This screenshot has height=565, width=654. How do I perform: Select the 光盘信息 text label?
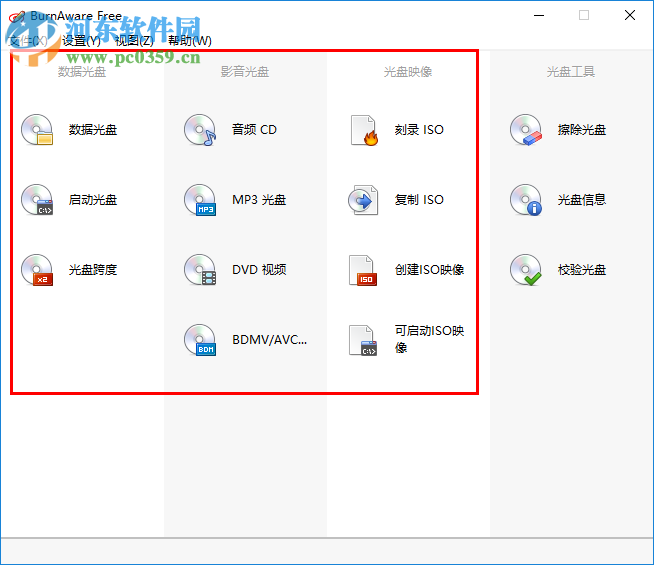pyautogui.click(x=582, y=200)
